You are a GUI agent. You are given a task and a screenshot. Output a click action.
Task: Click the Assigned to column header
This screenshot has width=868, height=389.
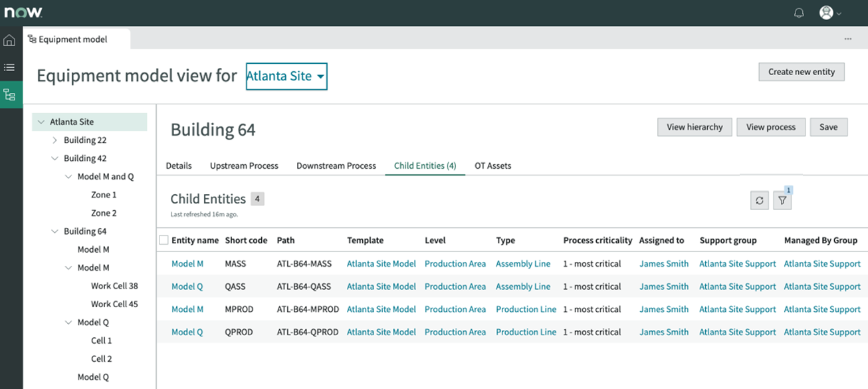pos(662,240)
